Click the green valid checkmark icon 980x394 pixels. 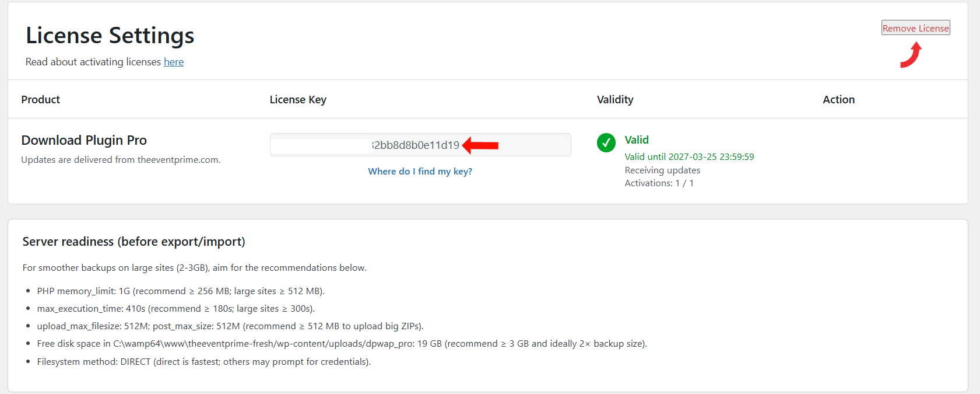point(606,142)
